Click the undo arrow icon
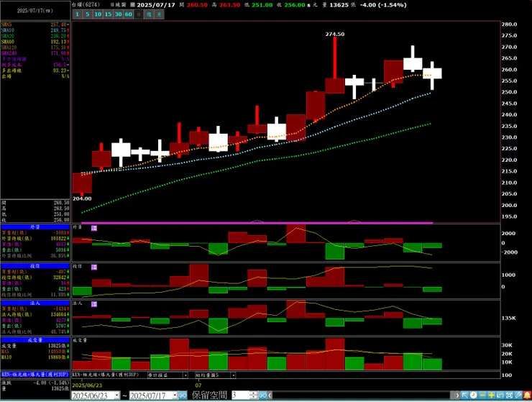Screen dimensions: 532x402 (x=500, y=396)
